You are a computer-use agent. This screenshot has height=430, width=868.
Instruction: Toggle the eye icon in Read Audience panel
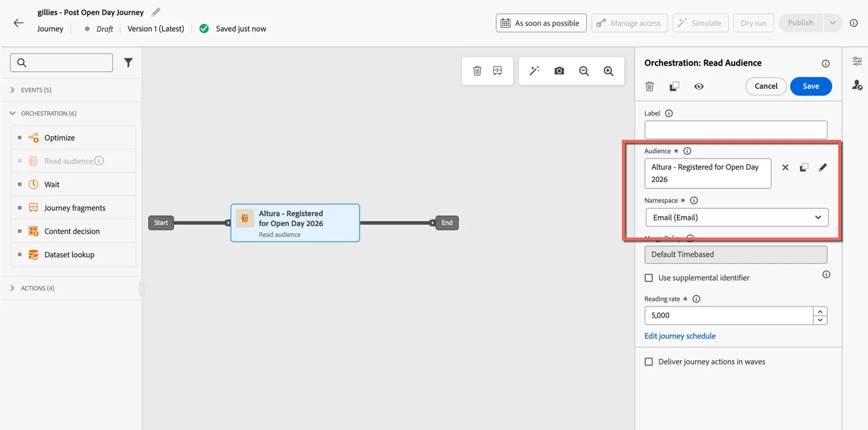[x=698, y=87]
